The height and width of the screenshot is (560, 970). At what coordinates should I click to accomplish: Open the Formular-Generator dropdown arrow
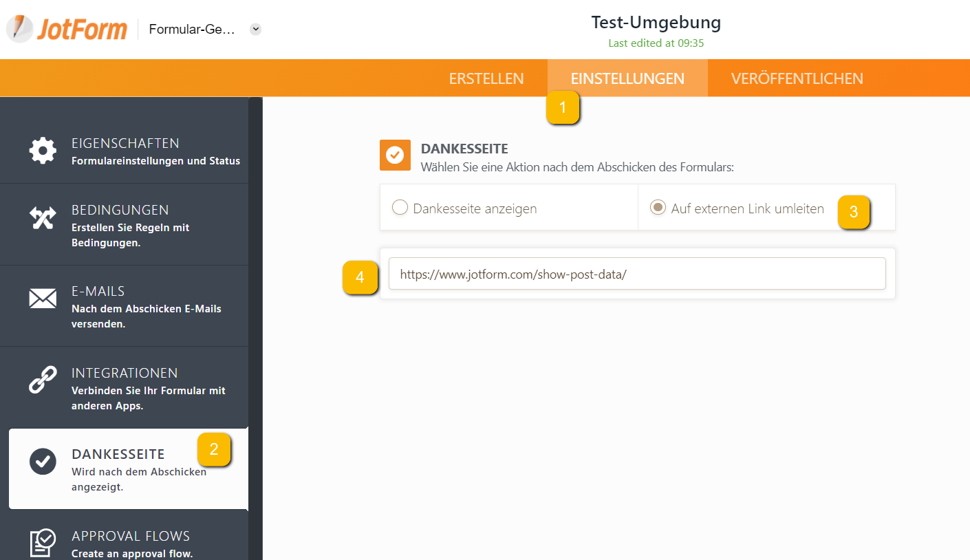(256, 30)
